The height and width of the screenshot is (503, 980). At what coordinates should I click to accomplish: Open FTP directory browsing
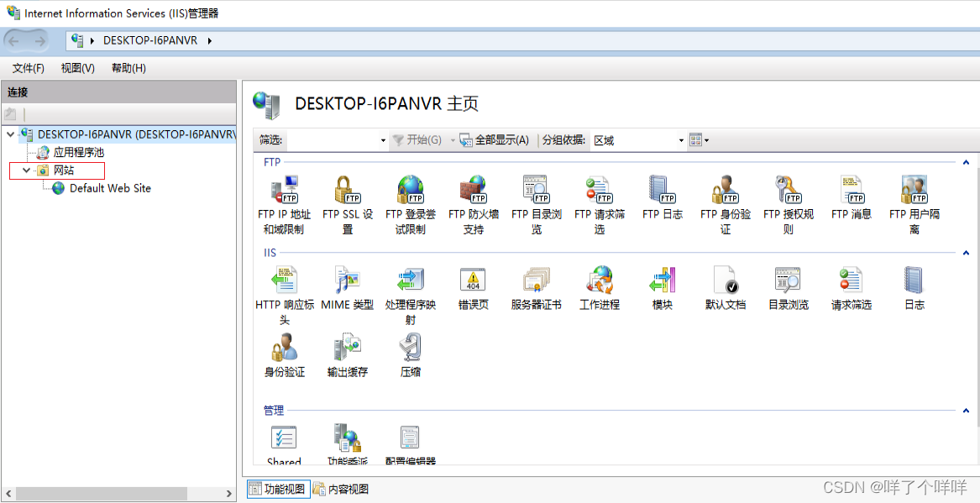[537, 205]
